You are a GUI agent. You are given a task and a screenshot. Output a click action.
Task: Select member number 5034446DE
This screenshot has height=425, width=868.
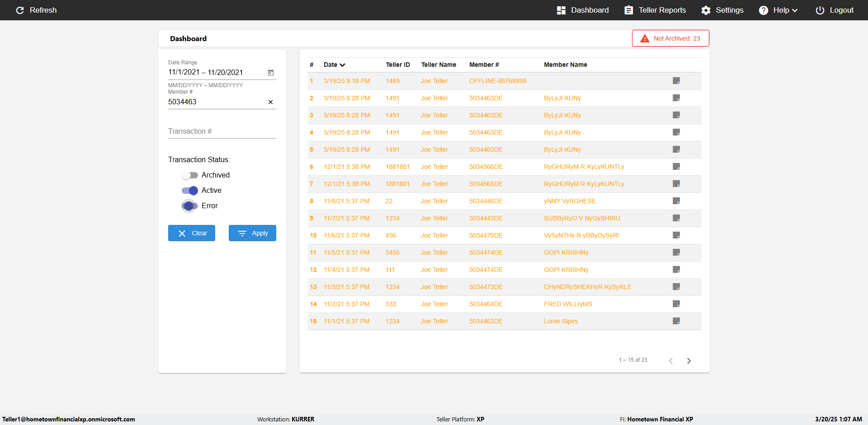tap(486, 201)
